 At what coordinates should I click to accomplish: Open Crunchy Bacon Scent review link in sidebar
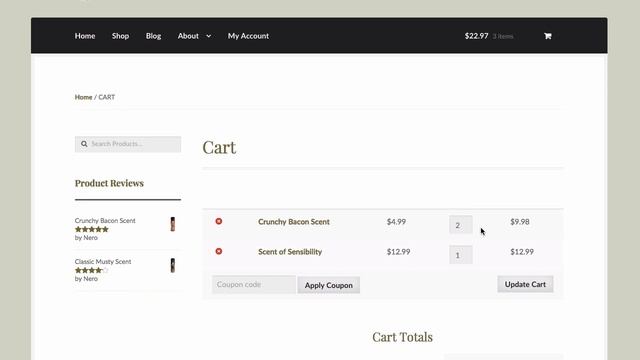[x=105, y=220]
